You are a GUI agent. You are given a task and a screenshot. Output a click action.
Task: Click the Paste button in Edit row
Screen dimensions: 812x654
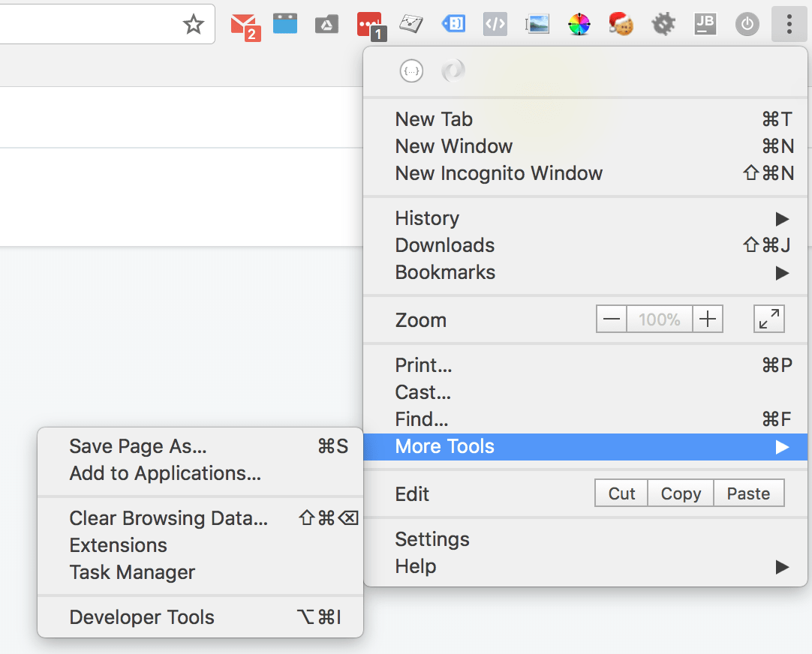click(749, 493)
